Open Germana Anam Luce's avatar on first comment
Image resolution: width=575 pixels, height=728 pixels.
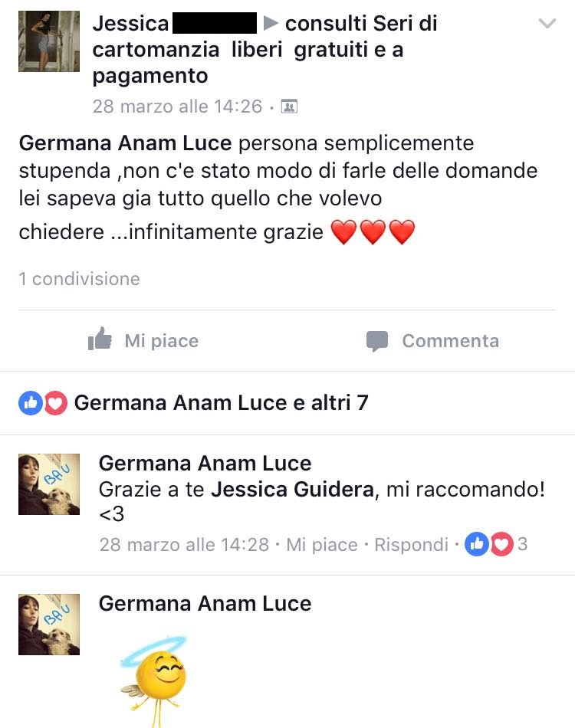tap(49, 484)
